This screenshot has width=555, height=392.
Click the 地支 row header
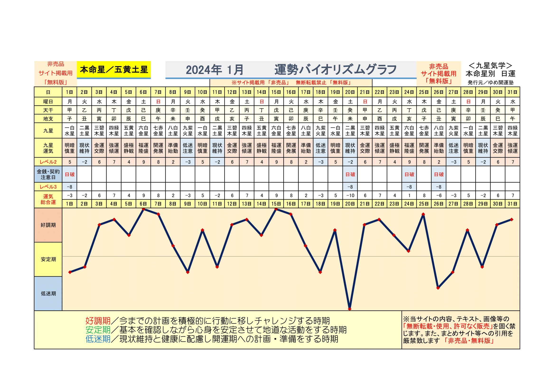coord(48,119)
